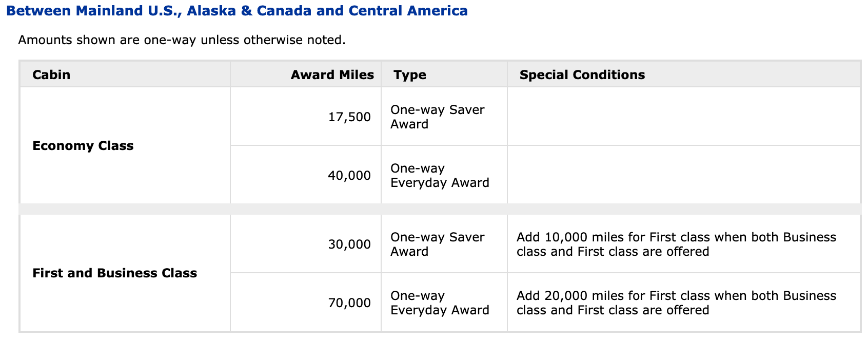Viewport: 868px width, 339px height.
Task: Click the Type column header
Action: pyautogui.click(x=410, y=75)
